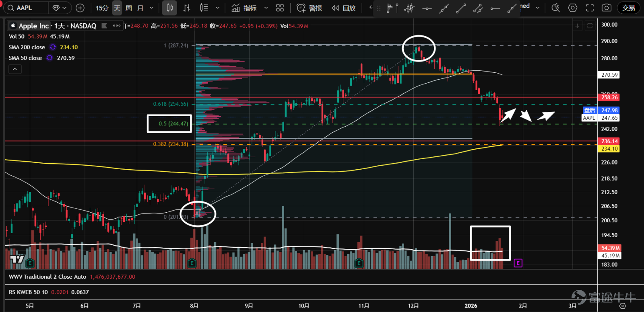Screen dimensions: 644x312
Task: Click the 0.382 (234.38) Fibonacci label
Action: tap(170, 144)
